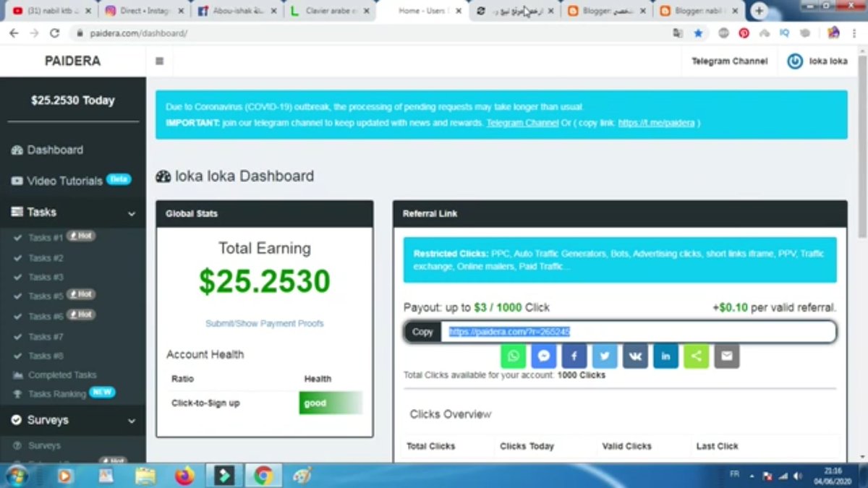Open the Windows Start button
The width and height of the screenshot is (868, 488).
[x=16, y=476]
